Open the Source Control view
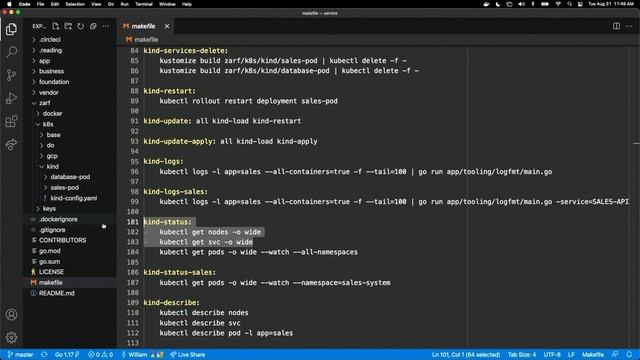 tap(11, 75)
